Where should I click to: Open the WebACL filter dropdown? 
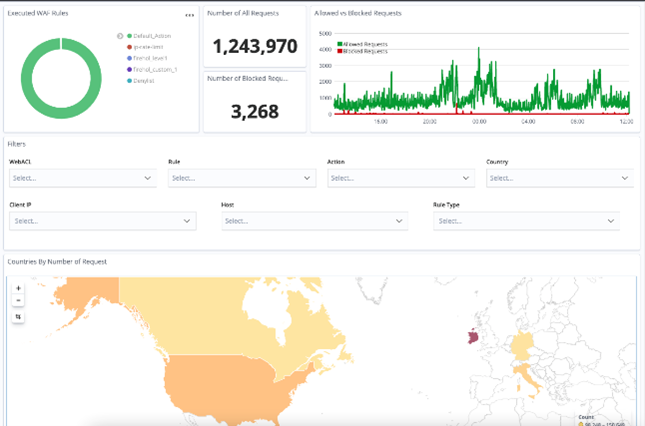click(x=83, y=178)
